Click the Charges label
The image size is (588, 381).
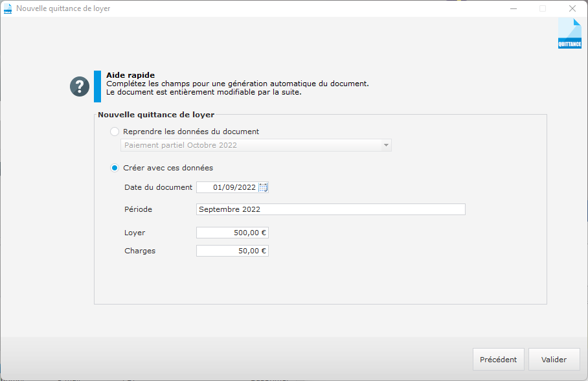[139, 250]
